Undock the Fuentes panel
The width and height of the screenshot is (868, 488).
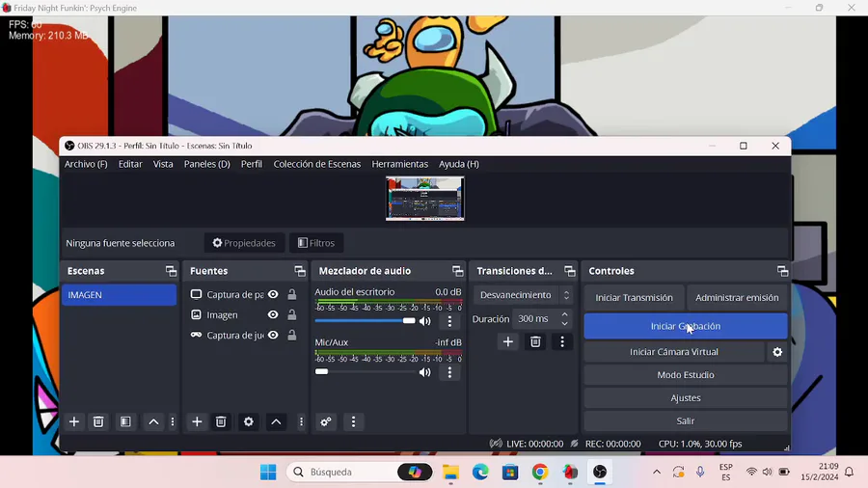coord(300,271)
